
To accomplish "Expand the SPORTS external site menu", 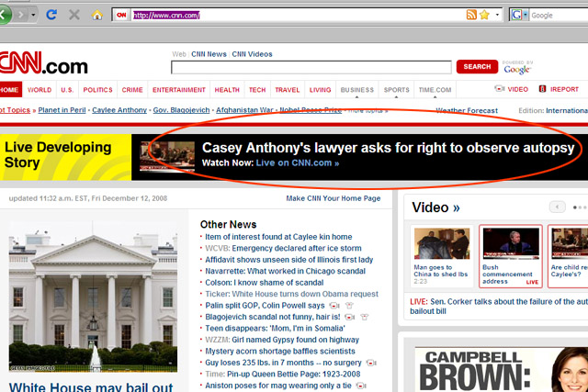I will coord(396,90).
